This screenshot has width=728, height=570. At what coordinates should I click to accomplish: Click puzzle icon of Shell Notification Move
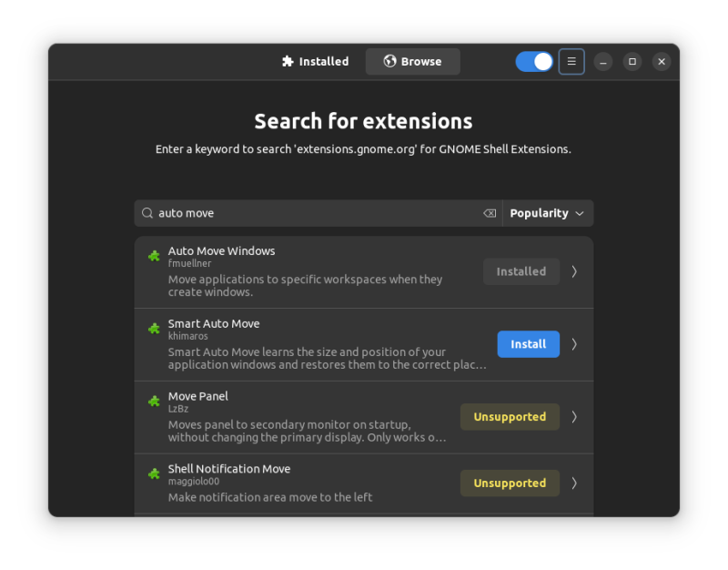(x=154, y=473)
